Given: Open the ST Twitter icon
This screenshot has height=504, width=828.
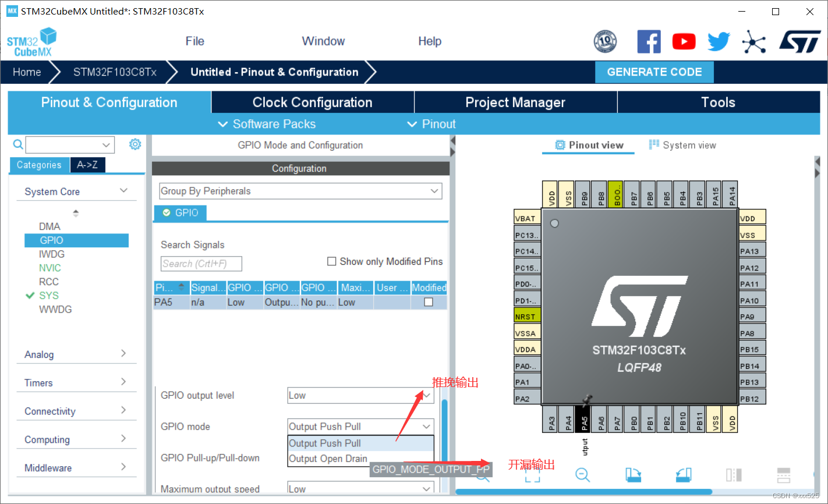Looking at the screenshot, I should 719,41.
